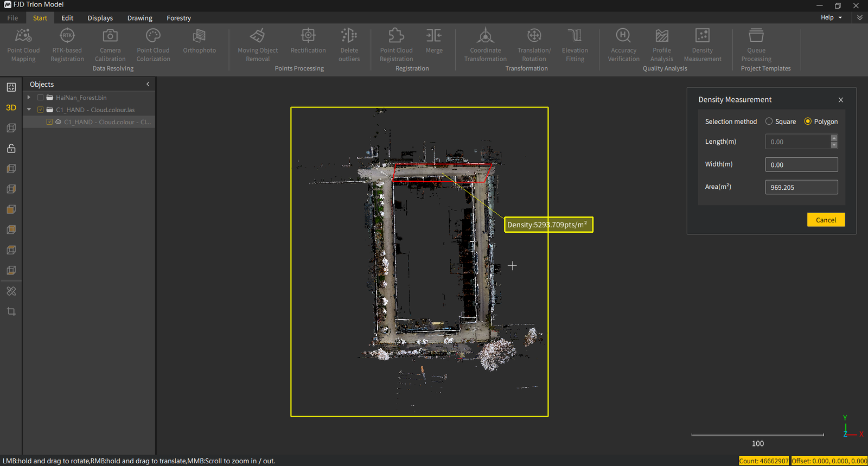Open the Forestry tab
The image size is (868, 466).
pyautogui.click(x=178, y=18)
